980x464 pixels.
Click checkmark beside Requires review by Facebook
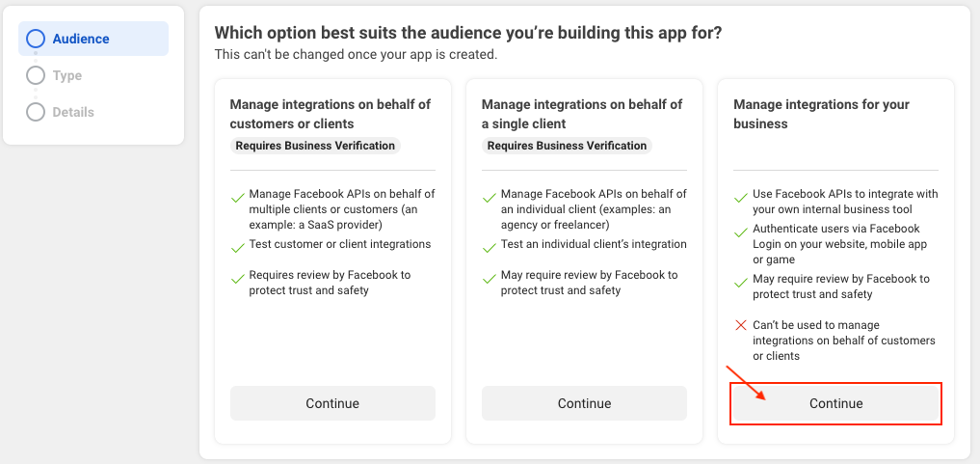coord(237,279)
